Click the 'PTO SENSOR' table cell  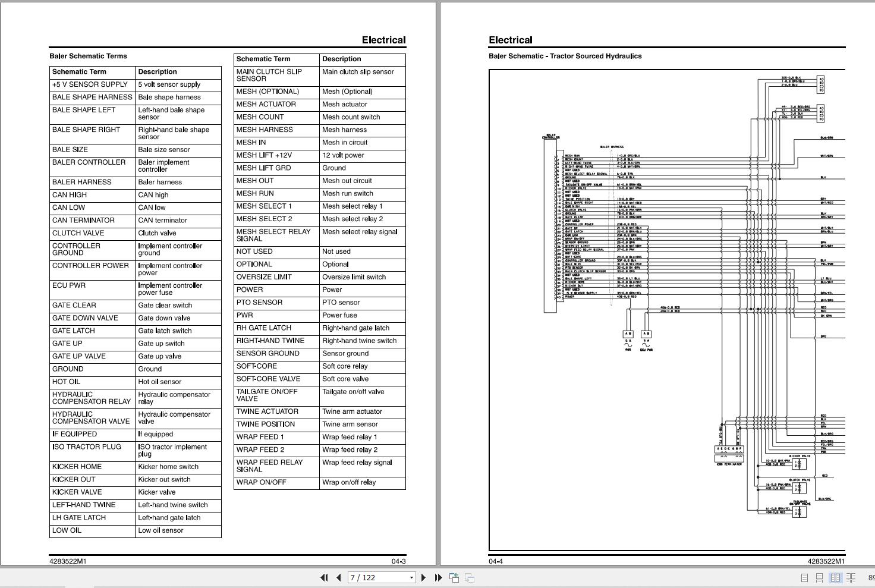pyautogui.click(x=276, y=303)
